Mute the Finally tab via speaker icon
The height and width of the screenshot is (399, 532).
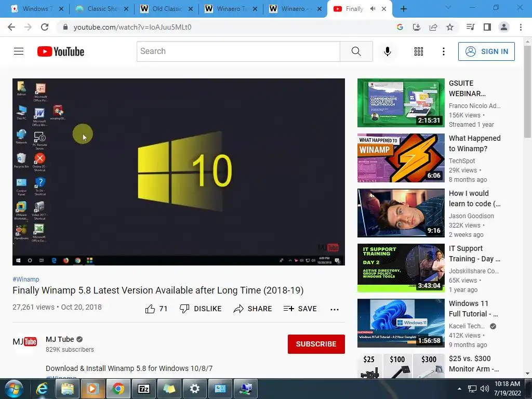click(x=373, y=9)
